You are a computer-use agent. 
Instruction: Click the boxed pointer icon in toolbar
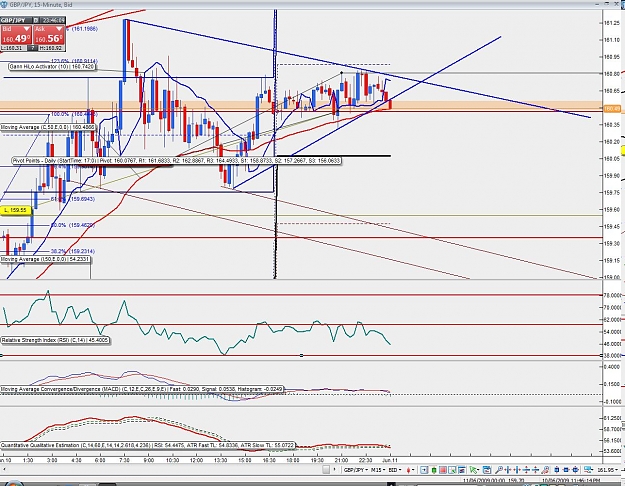point(424,470)
